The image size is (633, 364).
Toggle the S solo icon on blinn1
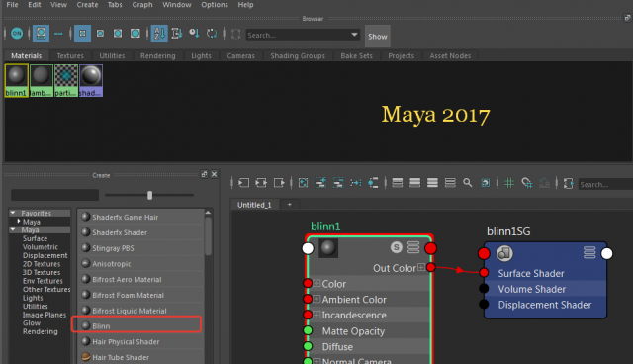(397, 247)
